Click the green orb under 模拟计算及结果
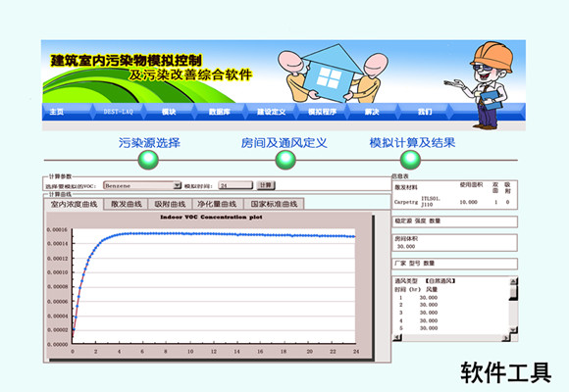Screen dimensions: 569x392 410,160
